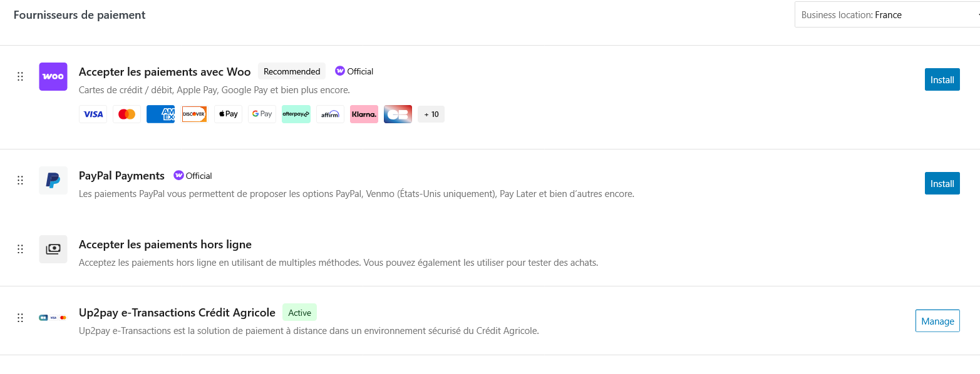Click the Klarna pink icon
This screenshot has width=980, height=374.
click(x=364, y=114)
